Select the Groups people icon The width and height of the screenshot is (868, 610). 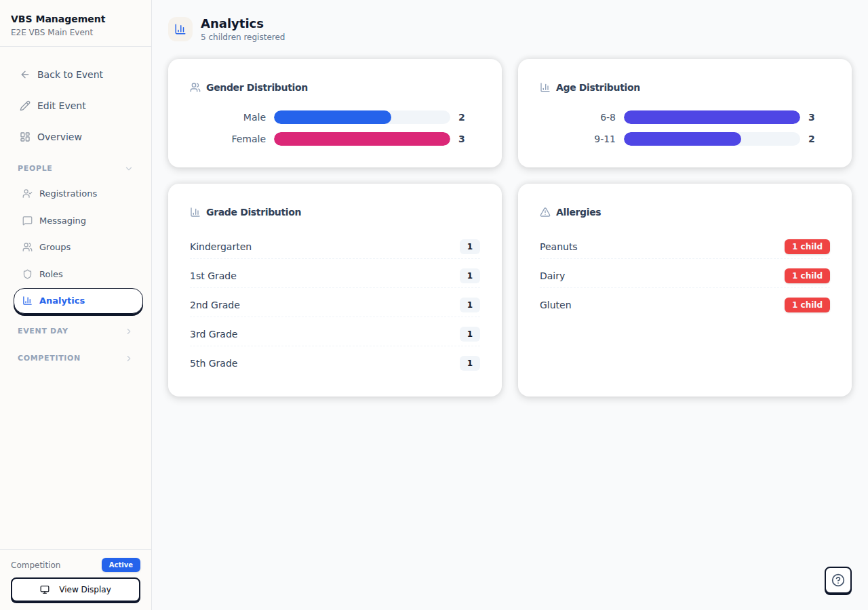coord(28,247)
